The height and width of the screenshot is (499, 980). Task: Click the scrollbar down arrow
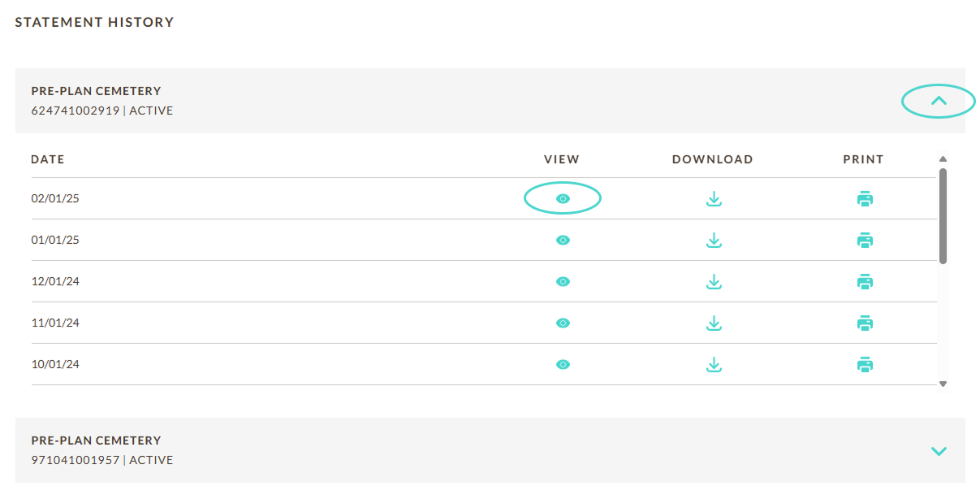click(x=943, y=384)
